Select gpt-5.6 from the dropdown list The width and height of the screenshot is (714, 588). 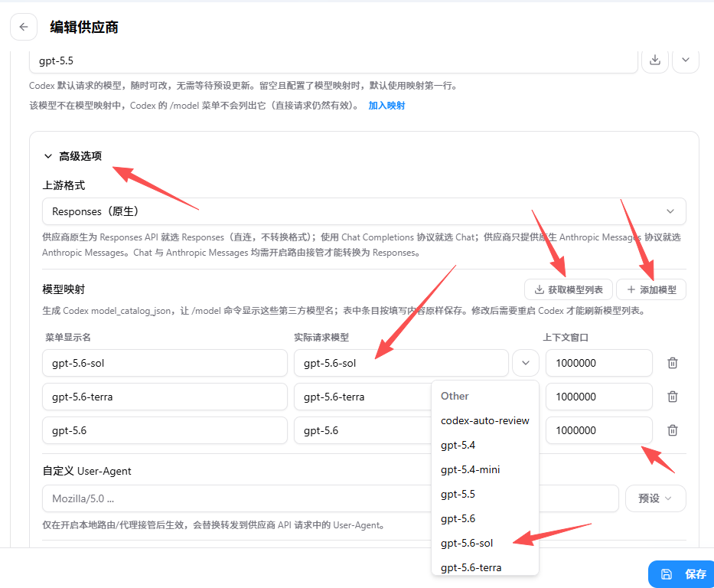tap(485, 519)
